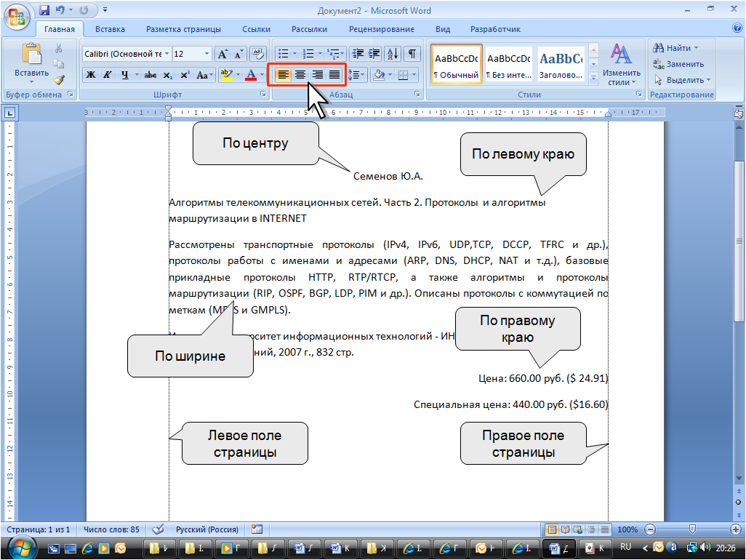Image resolution: width=746 pixels, height=560 pixels.
Task: Open line spacing options
Action: [x=356, y=75]
